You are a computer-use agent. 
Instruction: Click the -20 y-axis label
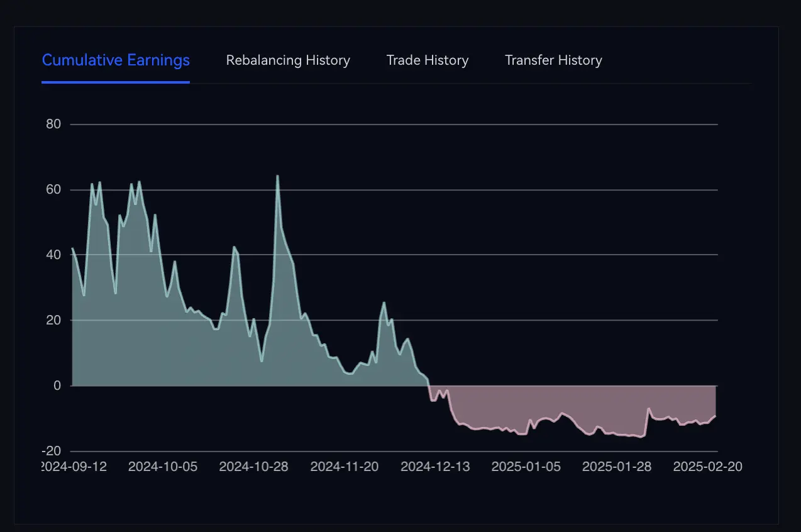(52, 451)
